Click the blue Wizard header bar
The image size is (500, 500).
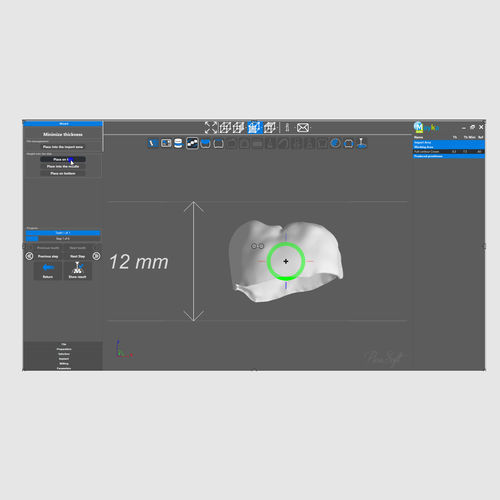(x=63, y=124)
